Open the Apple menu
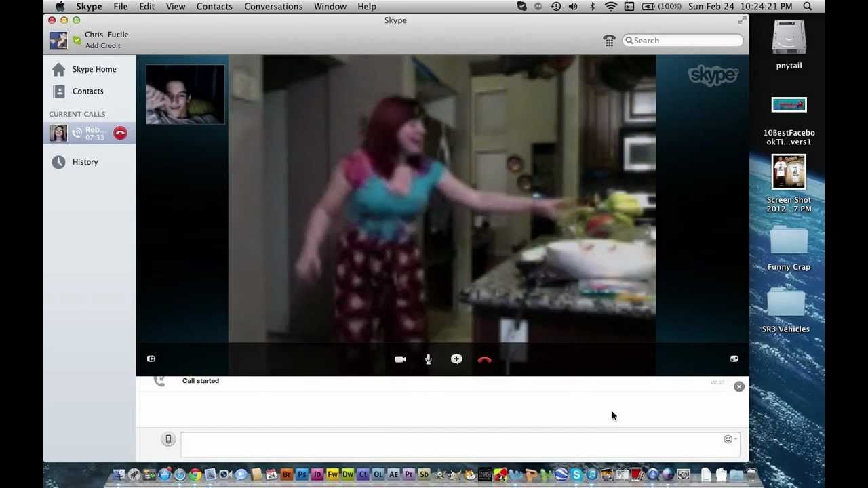 tap(60, 7)
